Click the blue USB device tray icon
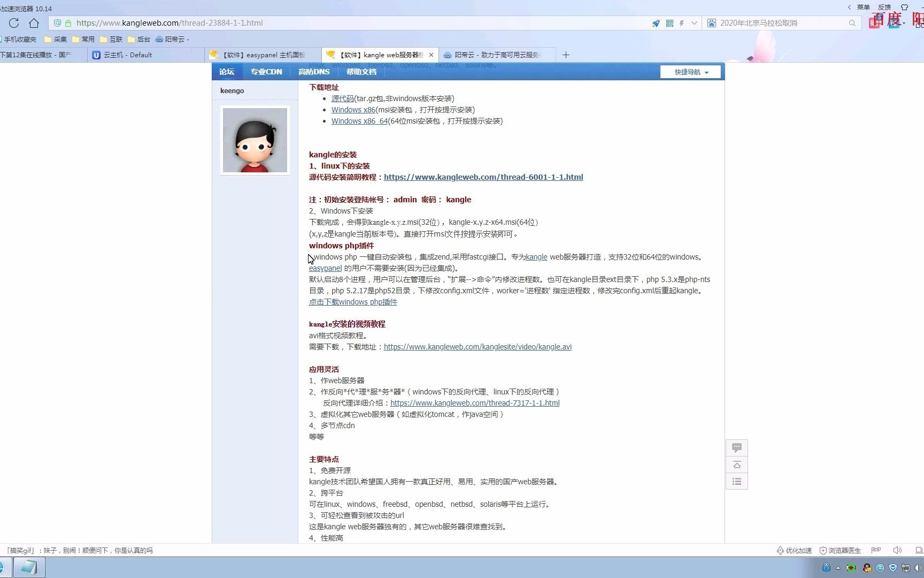The width and height of the screenshot is (924, 578). [826, 567]
